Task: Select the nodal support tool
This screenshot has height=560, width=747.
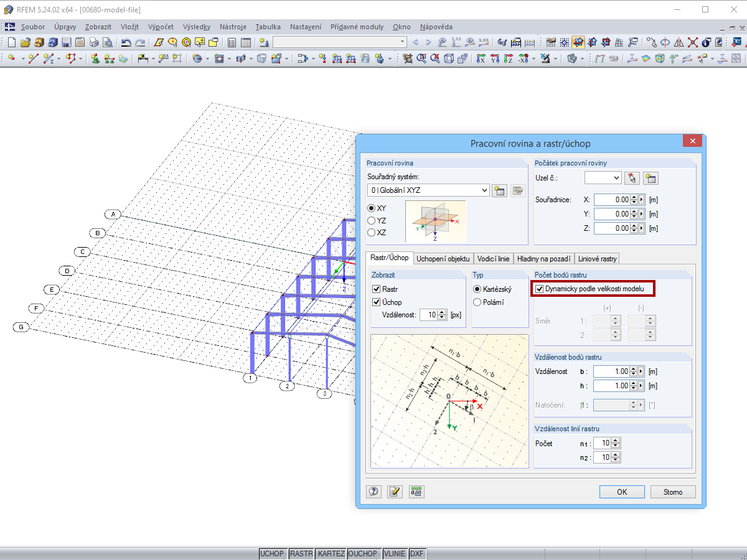Action: tap(95, 58)
